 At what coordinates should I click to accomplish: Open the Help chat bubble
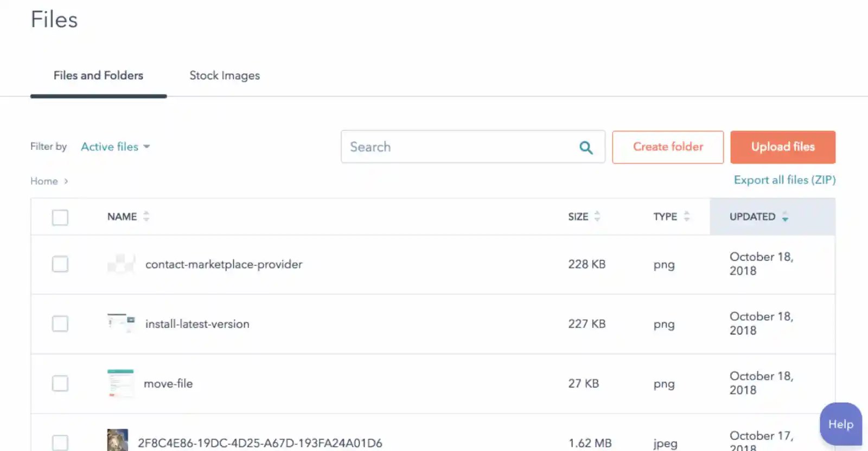(840, 424)
